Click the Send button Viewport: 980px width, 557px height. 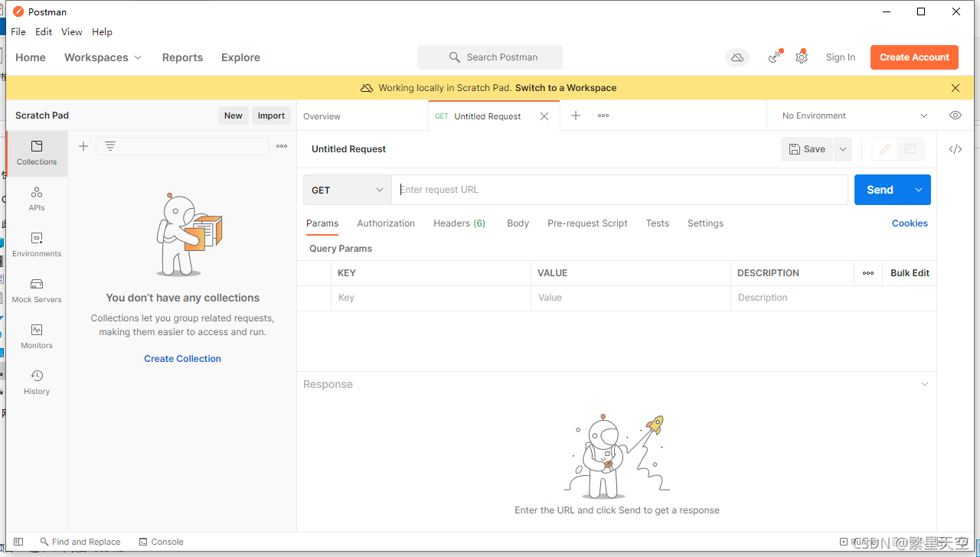coord(880,190)
